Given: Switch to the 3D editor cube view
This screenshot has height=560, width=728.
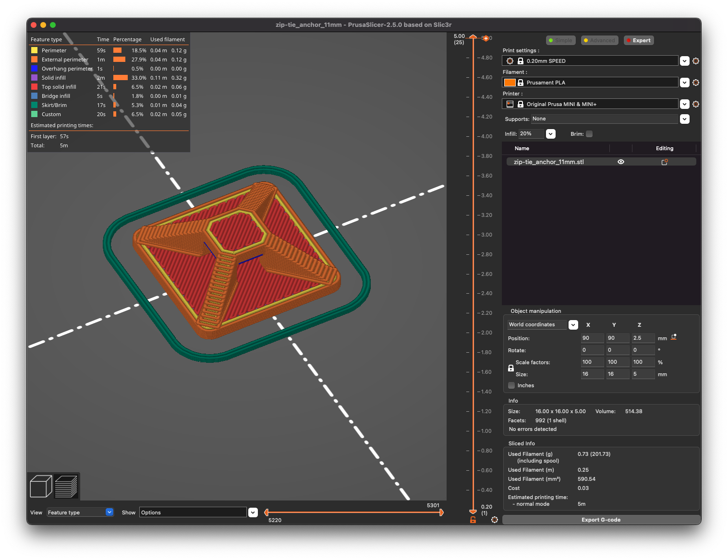Looking at the screenshot, I should point(41,486).
